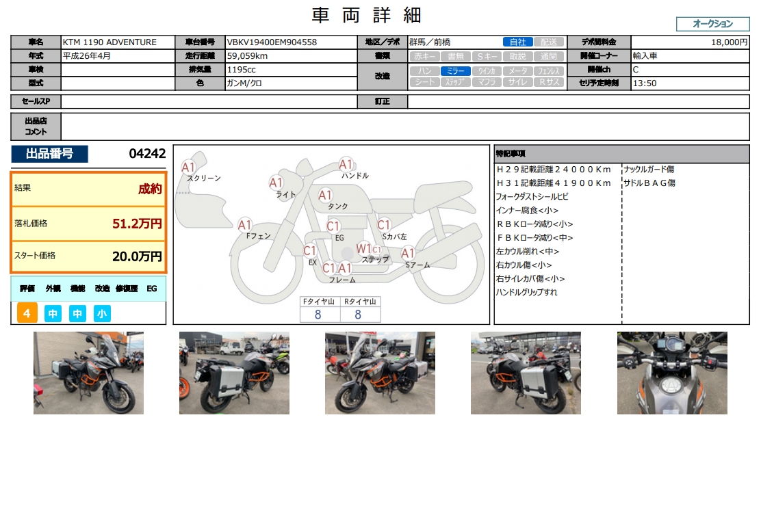Click the model year 平成26年4月
Screen dimensions: 761x532
pos(86,56)
